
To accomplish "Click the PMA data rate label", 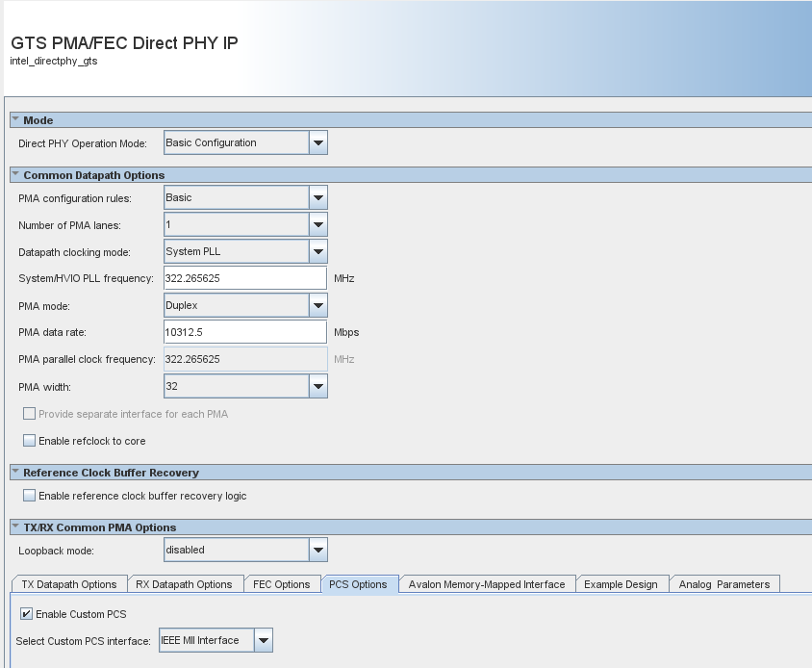I will pos(52,332).
